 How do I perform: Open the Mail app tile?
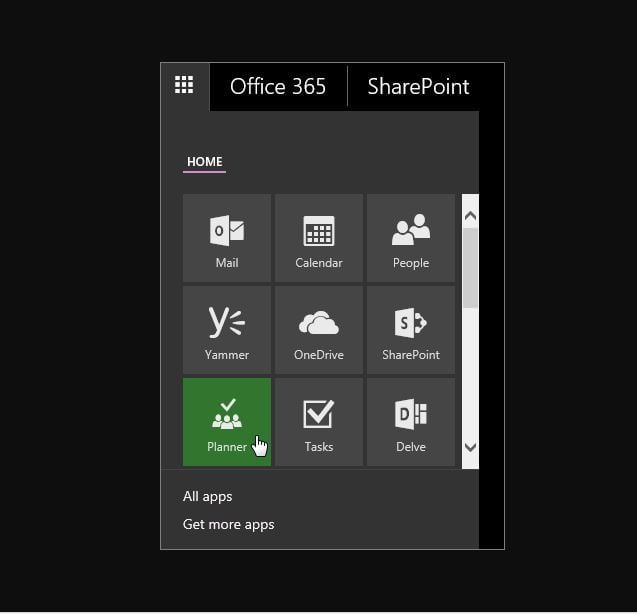tap(227, 238)
